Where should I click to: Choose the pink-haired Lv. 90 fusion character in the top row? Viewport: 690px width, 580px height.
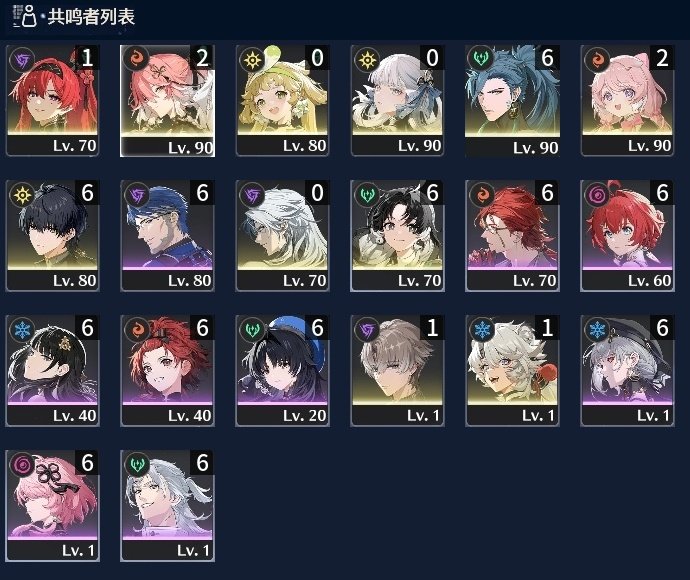627,100
